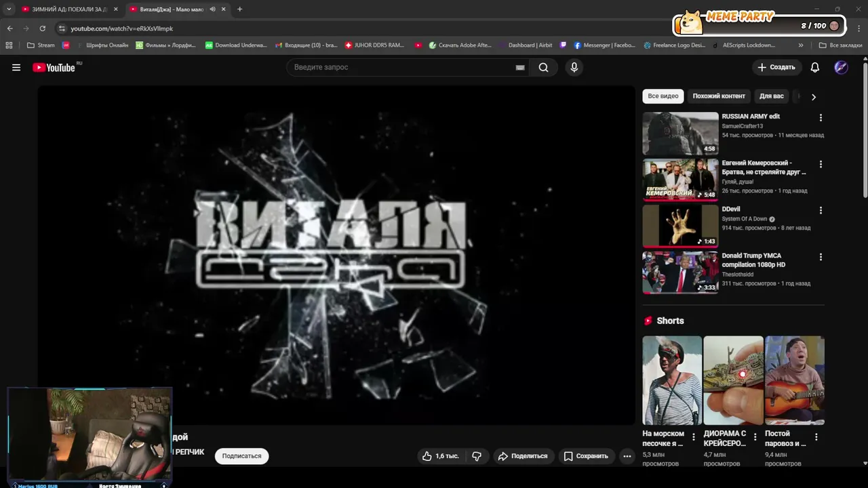This screenshot has height=488, width=868.
Task: Open options for На морском песочке short
Action: (x=693, y=437)
